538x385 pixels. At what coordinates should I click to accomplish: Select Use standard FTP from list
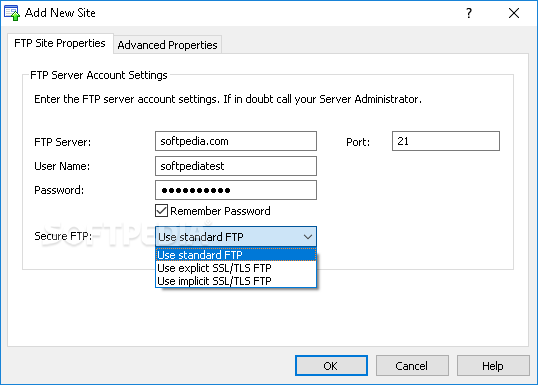236,255
